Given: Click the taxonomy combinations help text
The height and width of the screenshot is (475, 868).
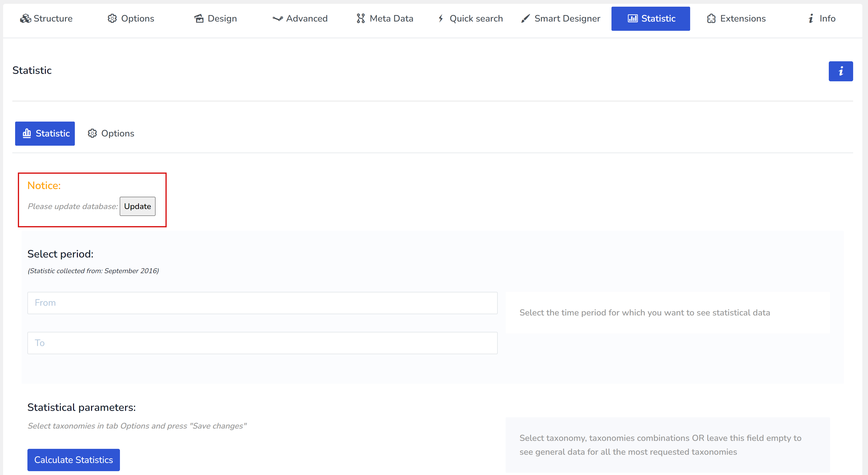Looking at the screenshot, I should click(x=660, y=445).
